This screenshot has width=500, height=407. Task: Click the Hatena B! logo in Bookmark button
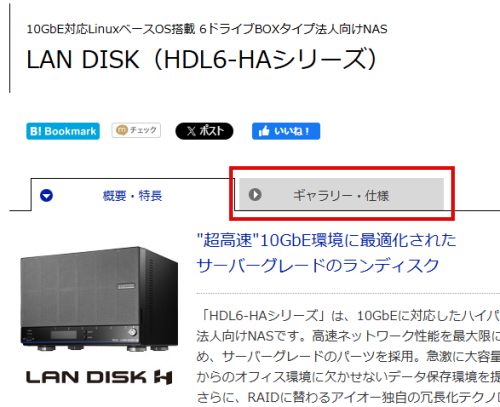36,131
